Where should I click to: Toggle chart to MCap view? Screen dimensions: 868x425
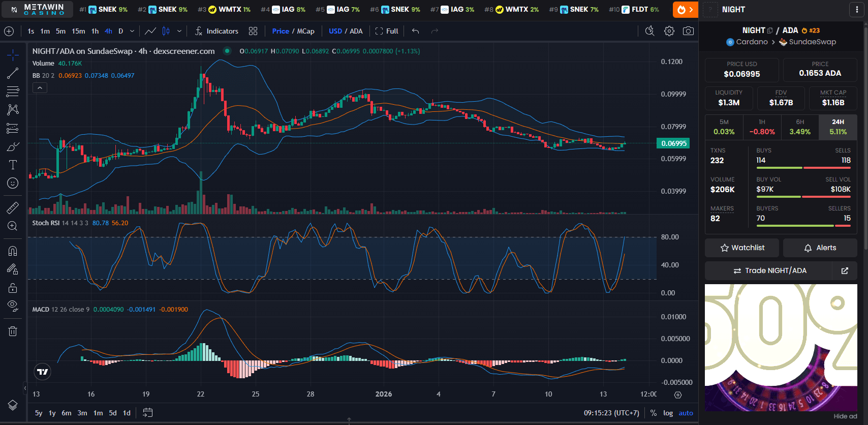click(x=305, y=31)
